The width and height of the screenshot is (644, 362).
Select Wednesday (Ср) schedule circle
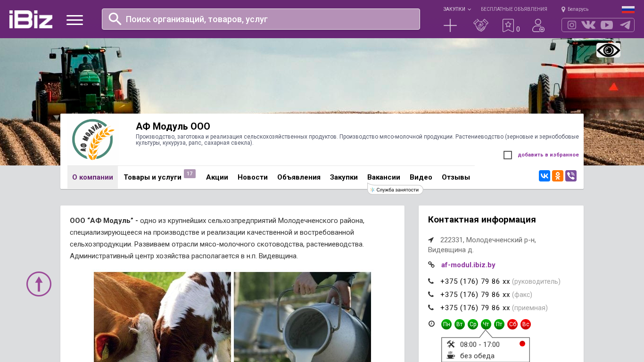473,324
